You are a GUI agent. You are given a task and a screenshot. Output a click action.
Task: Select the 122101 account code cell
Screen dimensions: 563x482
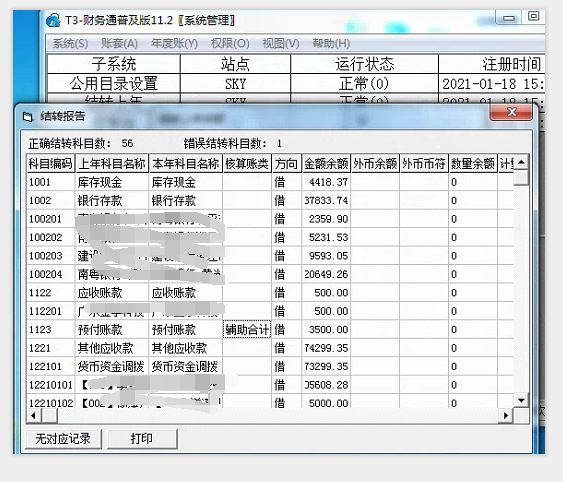point(51,367)
